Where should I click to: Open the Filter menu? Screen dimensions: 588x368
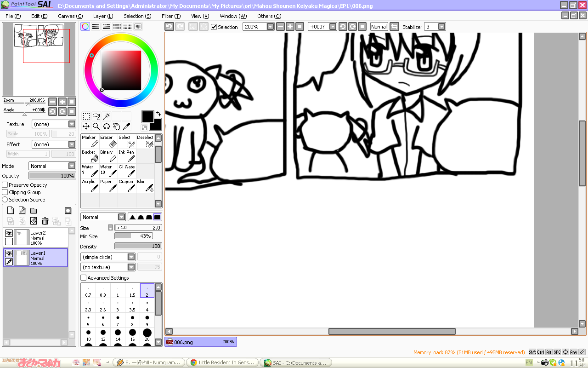pos(171,16)
